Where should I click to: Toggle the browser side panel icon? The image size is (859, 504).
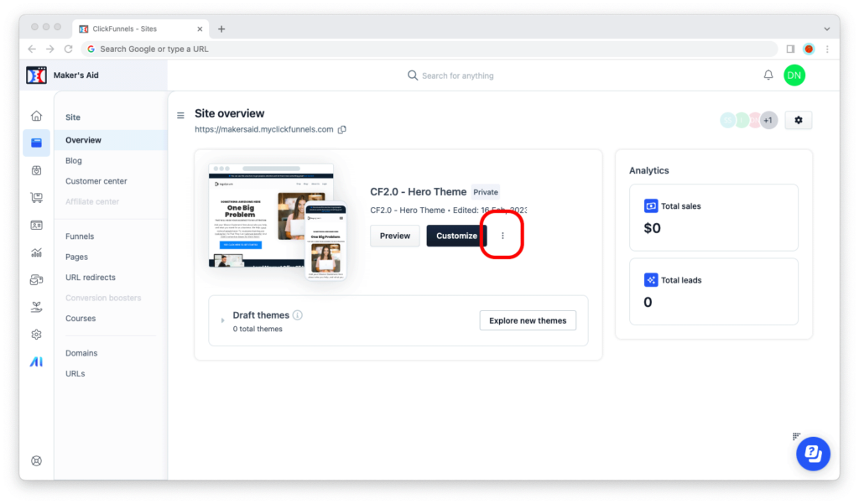790,49
